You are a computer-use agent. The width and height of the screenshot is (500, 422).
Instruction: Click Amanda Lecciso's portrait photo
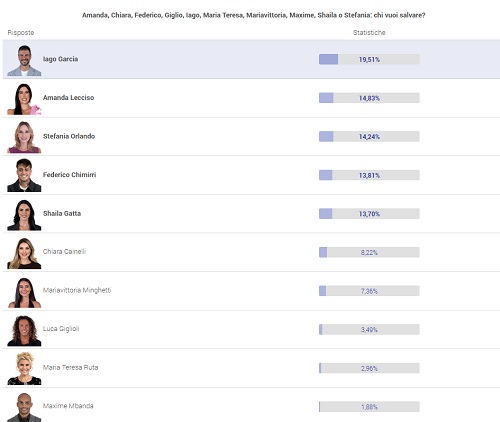pyautogui.click(x=24, y=99)
